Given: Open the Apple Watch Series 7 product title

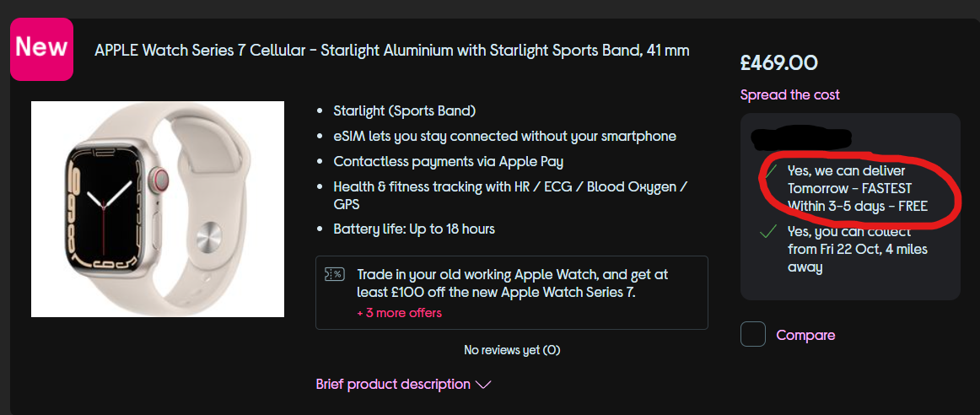Looking at the screenshot, I should (x=392, y=51).
